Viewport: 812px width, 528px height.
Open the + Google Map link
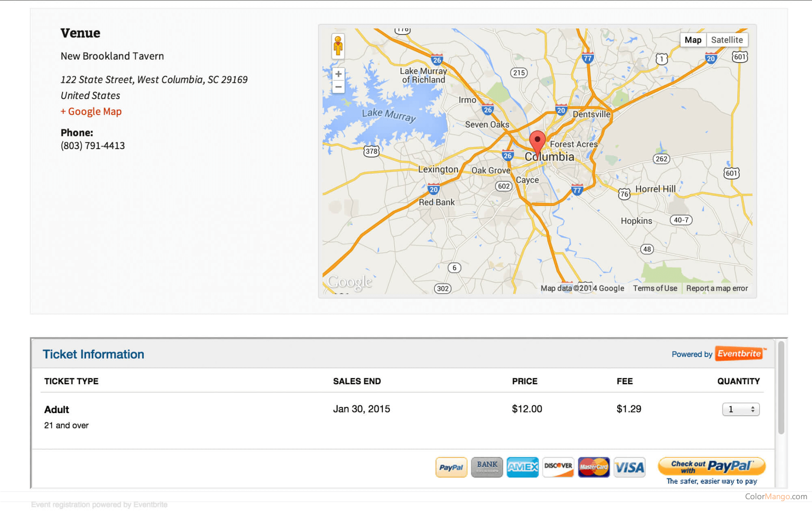[91, 111]
